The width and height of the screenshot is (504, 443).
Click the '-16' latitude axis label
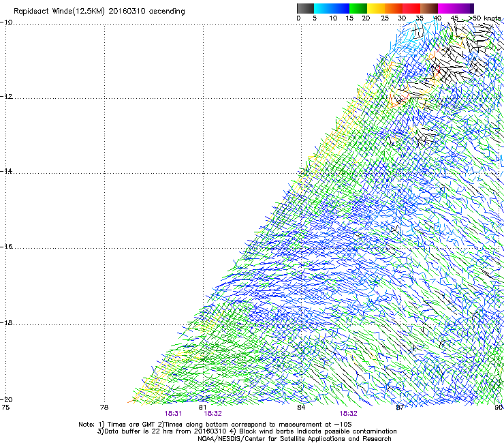pos(6,247)
